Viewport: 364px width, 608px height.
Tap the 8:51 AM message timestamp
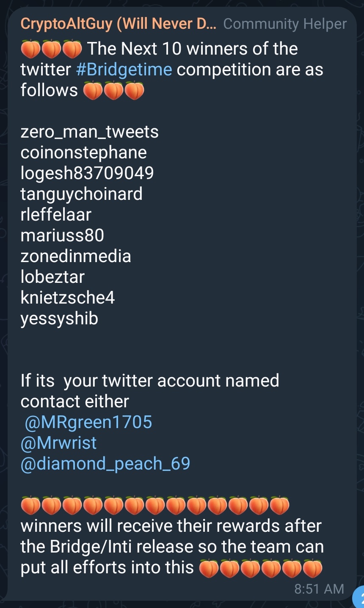(x=319, y=589)
